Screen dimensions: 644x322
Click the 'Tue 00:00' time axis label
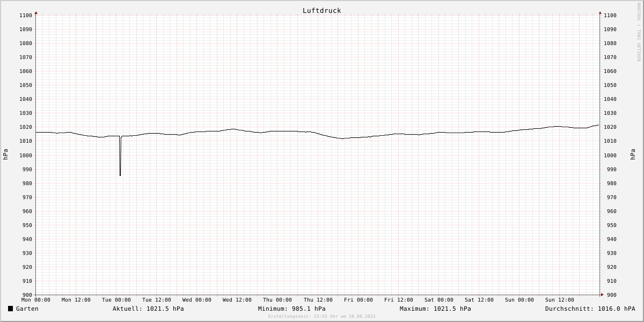pos(116,300)
